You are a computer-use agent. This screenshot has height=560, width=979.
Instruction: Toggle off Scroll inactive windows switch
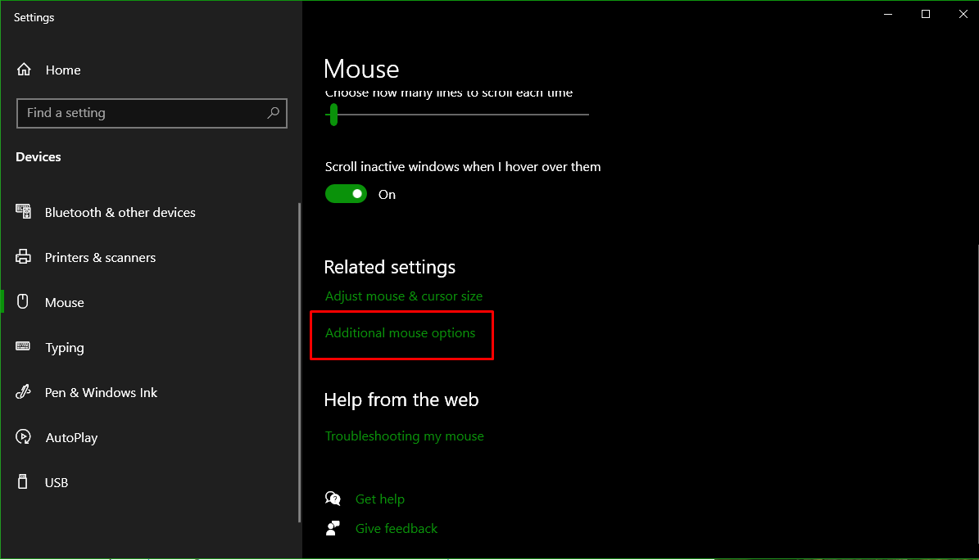346,194
